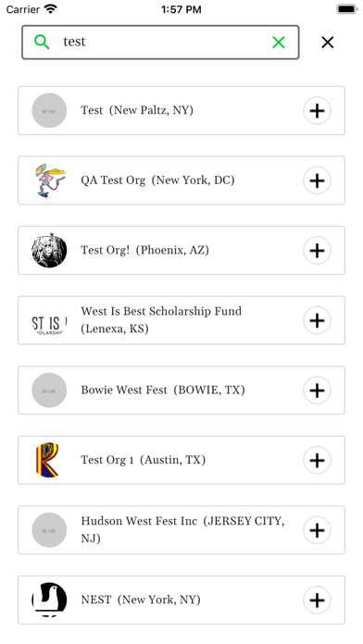Add Test (New Paltz, NY) organization
Image resolution: width=363 pixels, height=644 pixels.
click(317, 110)
